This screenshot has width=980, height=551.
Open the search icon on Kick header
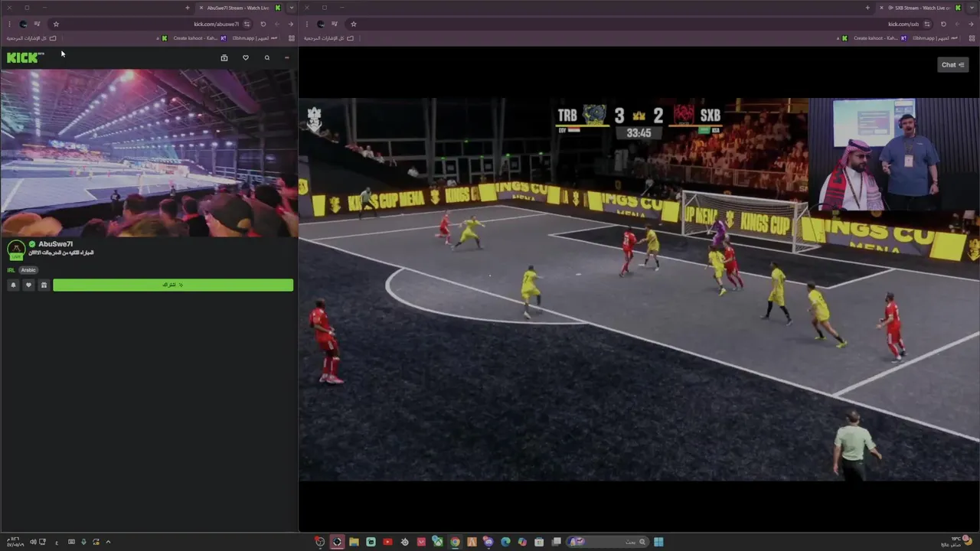tap(267, 57)
